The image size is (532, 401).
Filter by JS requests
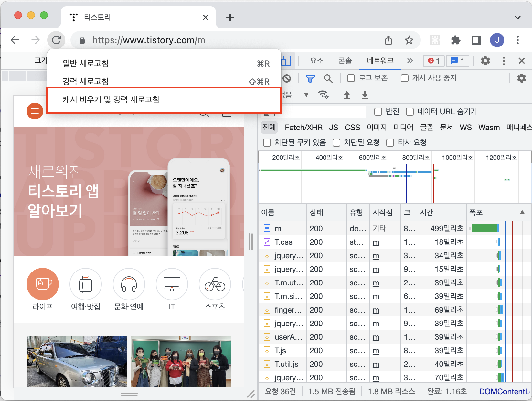334,127
